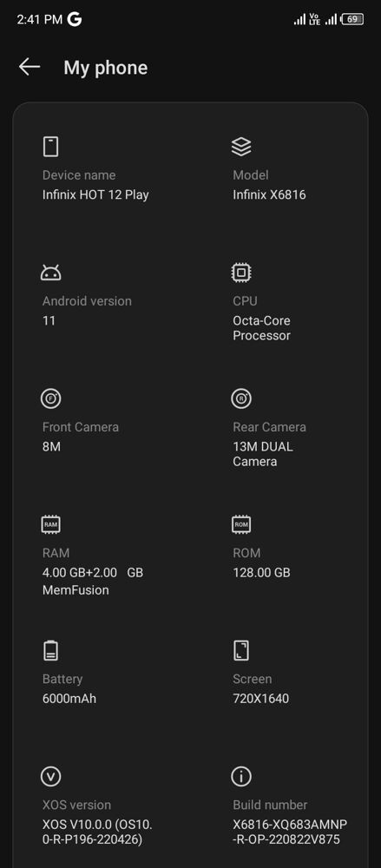381x868 pixels.
Task: Tap the Android robot icon
Action: (50, 273)
